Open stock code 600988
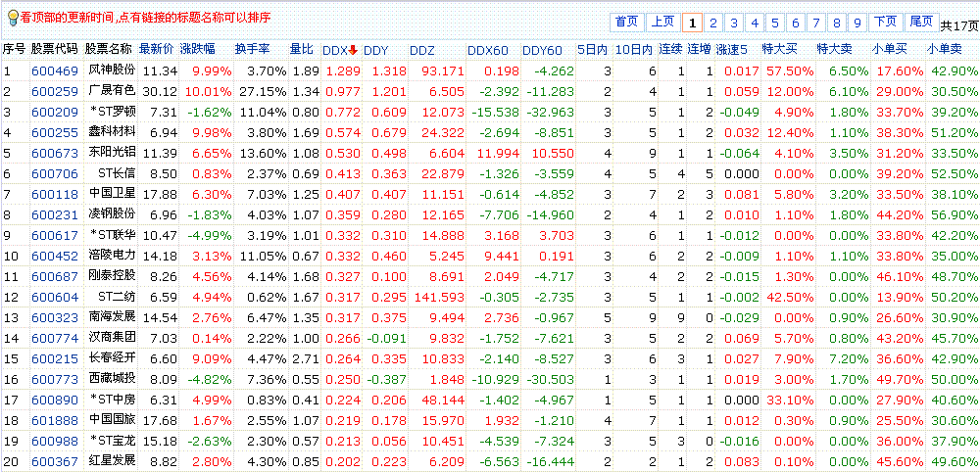This screenshot has height=472, width=980. click(55, 442)
